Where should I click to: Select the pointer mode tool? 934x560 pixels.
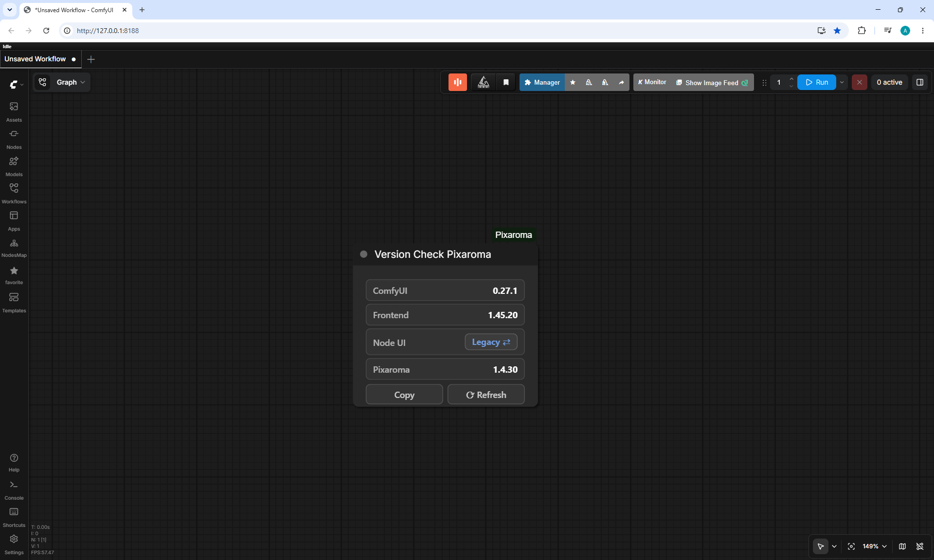pyautogui.click(x=821, y=546)
